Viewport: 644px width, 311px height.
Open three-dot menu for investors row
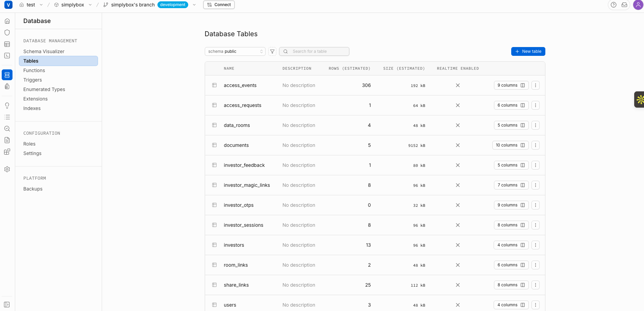coord(536,245)
